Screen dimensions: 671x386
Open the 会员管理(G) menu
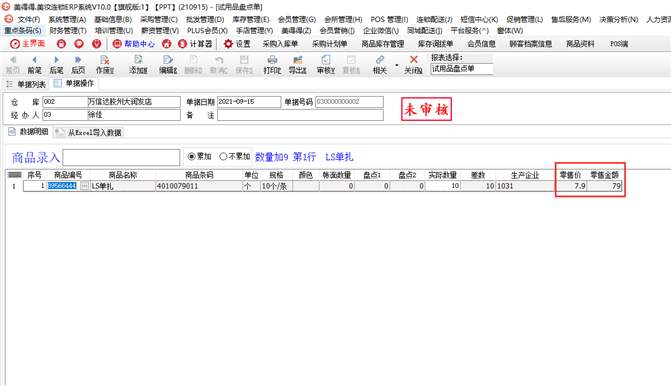pyautogui.click(x=297, y=20)
